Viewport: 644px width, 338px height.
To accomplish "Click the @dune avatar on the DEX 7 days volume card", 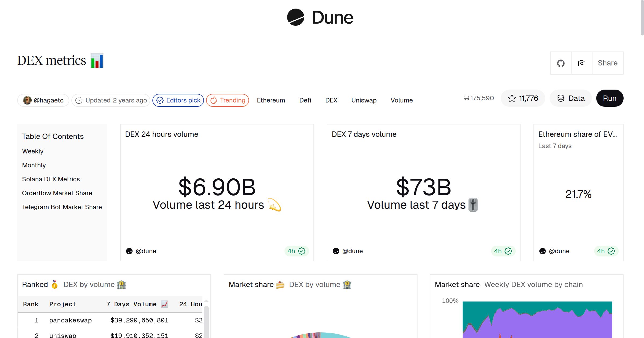I will coord(336,251).
